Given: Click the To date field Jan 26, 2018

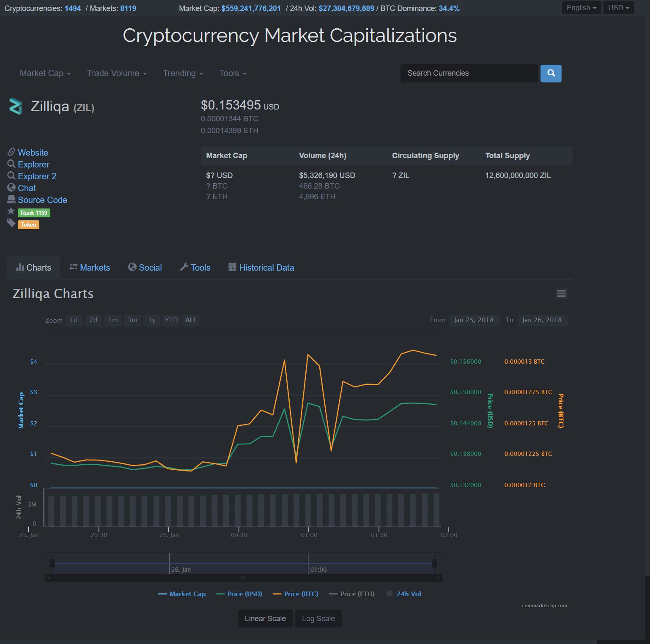Looking at the screenshot, I should (x=542, y=320).
